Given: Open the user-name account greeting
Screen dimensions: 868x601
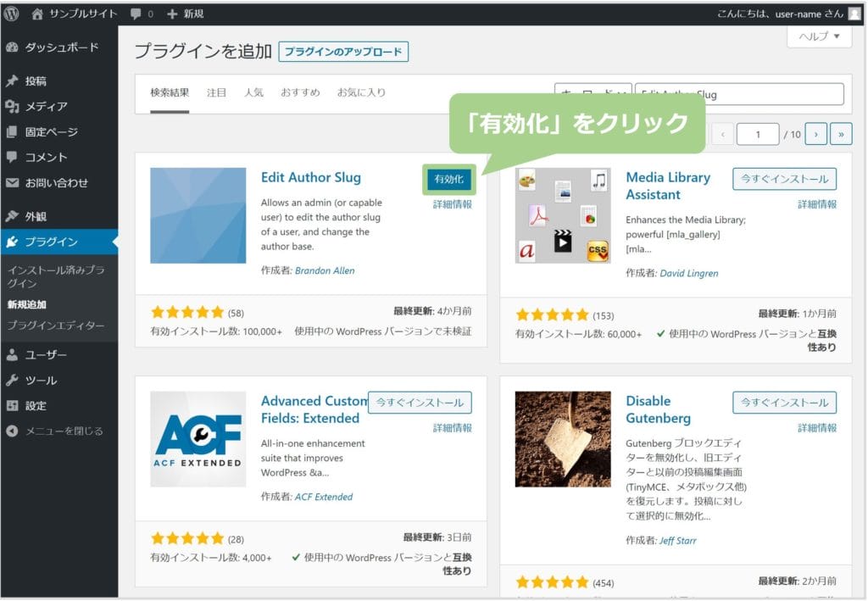Looking at the screenshot, I should tap(780, 14).
